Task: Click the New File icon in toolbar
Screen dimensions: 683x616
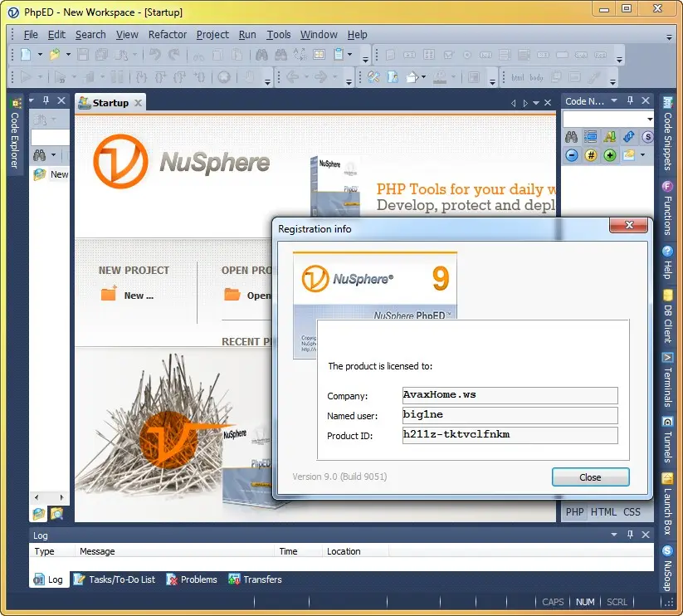Action: 26,55
